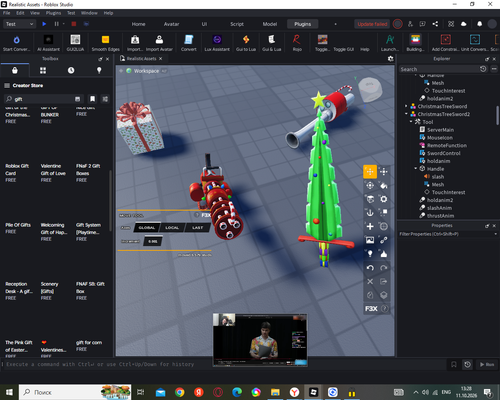
Task: Open the Smooth Edges plugin
Action: tap(105, 43)
